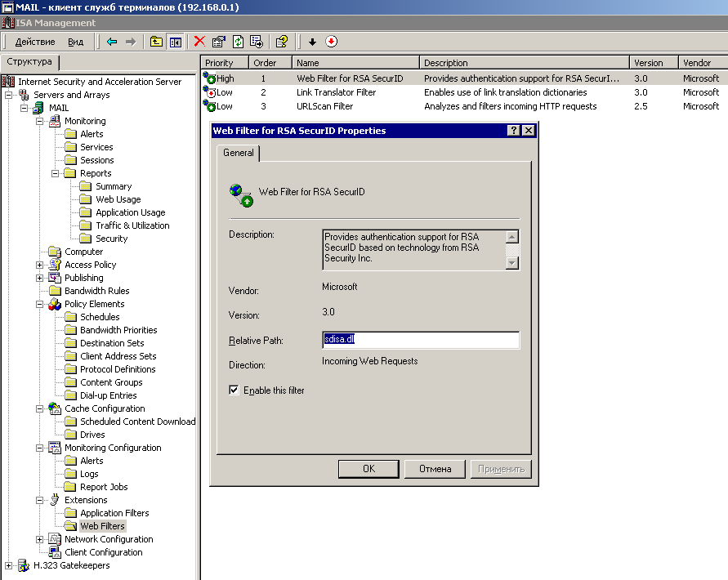Toggle the Enable this filter checkbox

234,390
